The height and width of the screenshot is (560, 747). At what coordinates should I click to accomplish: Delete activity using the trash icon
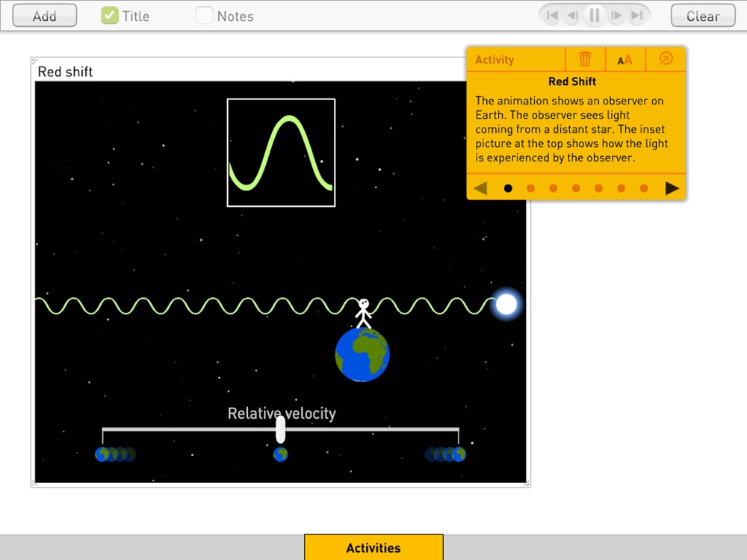585,59
